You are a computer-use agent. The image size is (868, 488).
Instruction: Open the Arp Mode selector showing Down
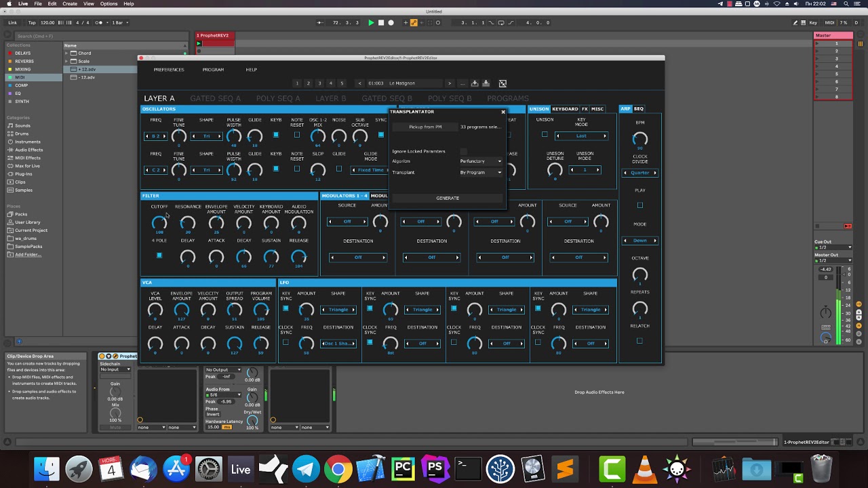[x=639, y=241]
